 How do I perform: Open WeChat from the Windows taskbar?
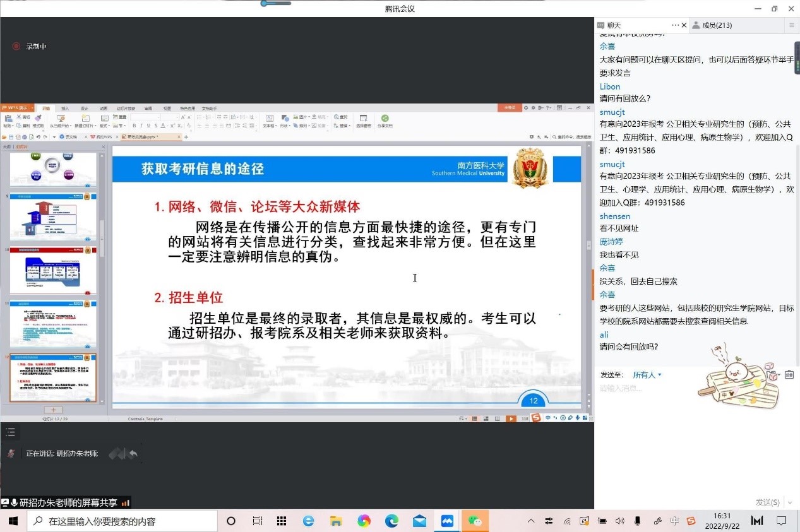pyautogui.click(x=475, y=521)
